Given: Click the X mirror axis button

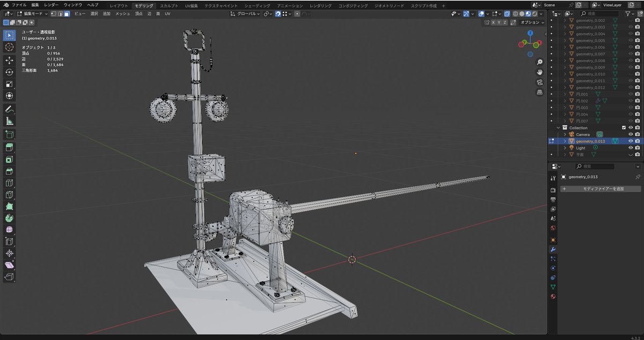Looking at the screenshot, I should coord(492,23).
